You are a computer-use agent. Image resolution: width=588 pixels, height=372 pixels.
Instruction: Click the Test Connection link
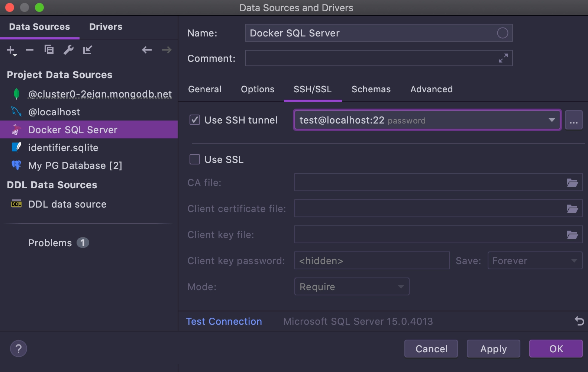tap(224, 321)
